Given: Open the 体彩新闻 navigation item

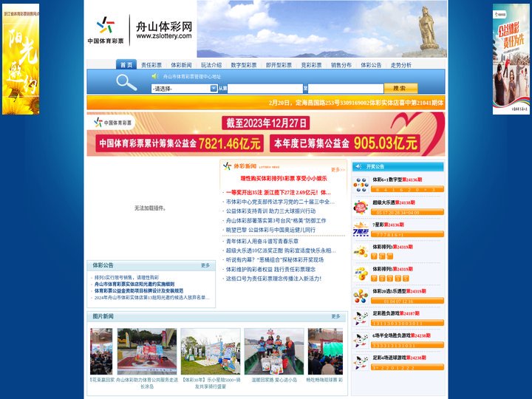Looking at the screenshot, I should pyautogui.click(x=181, y=65).
